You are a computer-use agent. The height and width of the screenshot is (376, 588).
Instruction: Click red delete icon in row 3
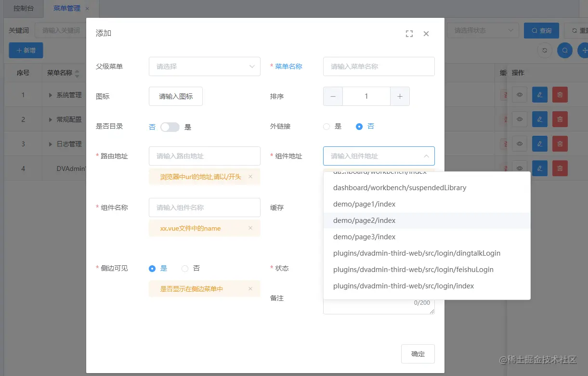[x=560, y=143]
